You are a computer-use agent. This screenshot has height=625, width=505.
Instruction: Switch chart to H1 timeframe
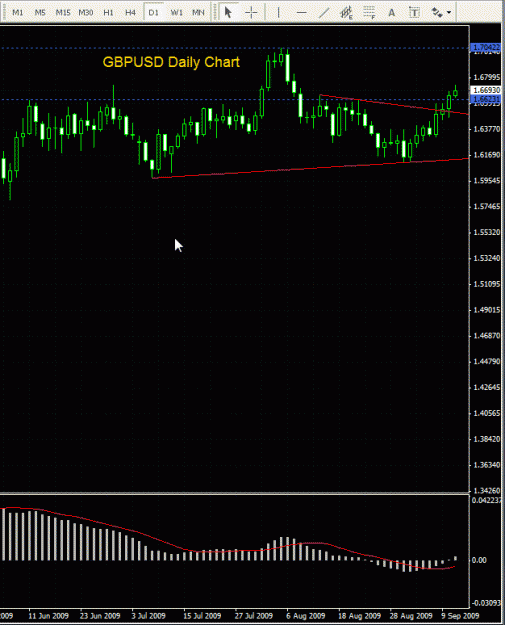108,12
